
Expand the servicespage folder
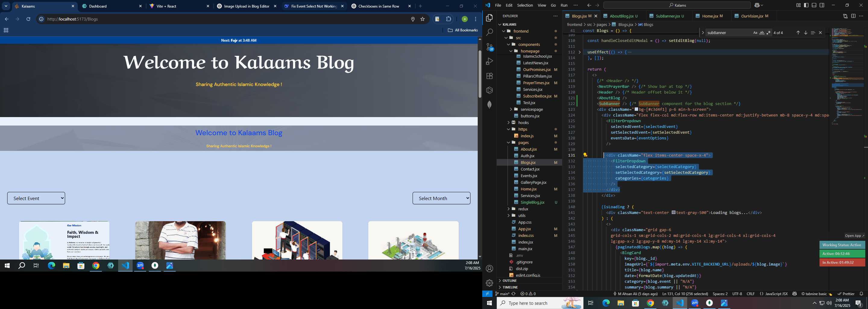[x=532, y=109]
